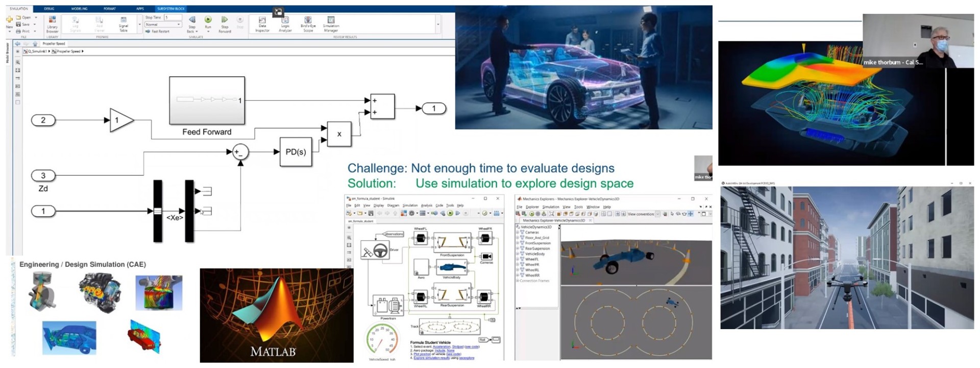Expand the Review Results gallery arrow

pyautogui.click(x=437, y=24)
